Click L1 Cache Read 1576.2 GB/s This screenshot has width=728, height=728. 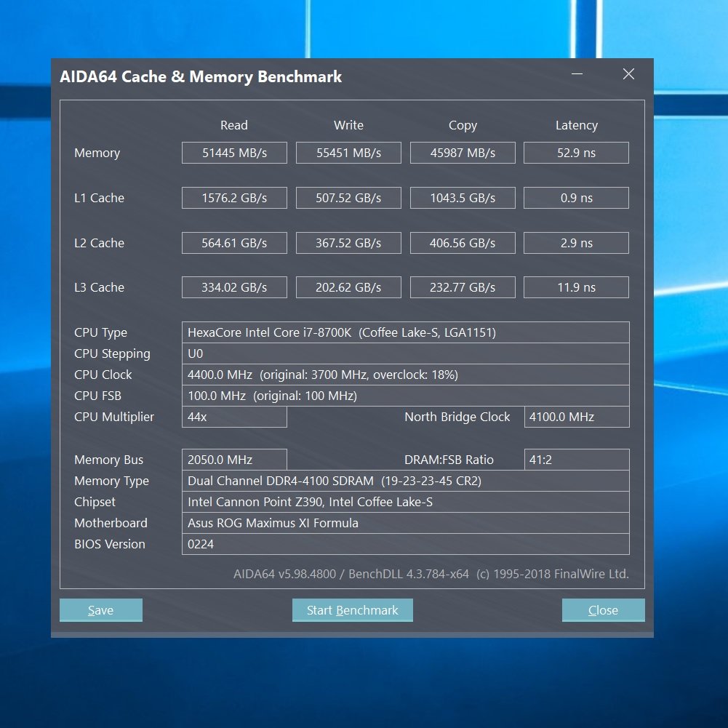click(234, 198)
